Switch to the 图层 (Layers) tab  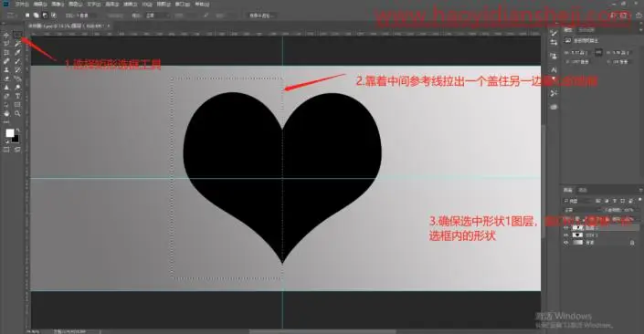(567, 190)
